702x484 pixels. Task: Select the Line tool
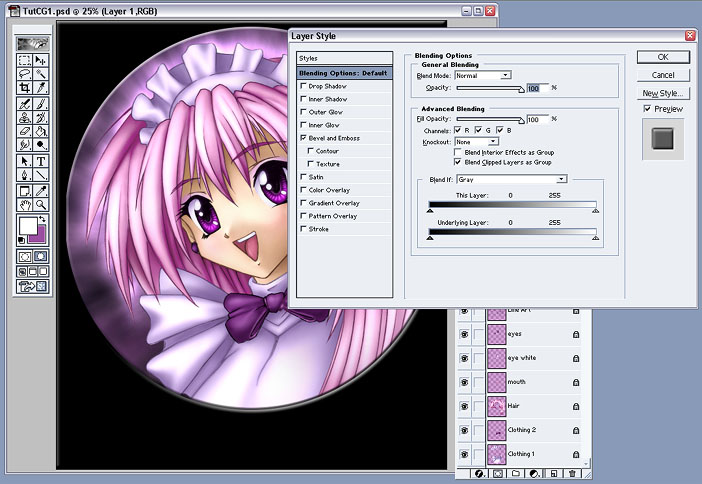[41, 175]
